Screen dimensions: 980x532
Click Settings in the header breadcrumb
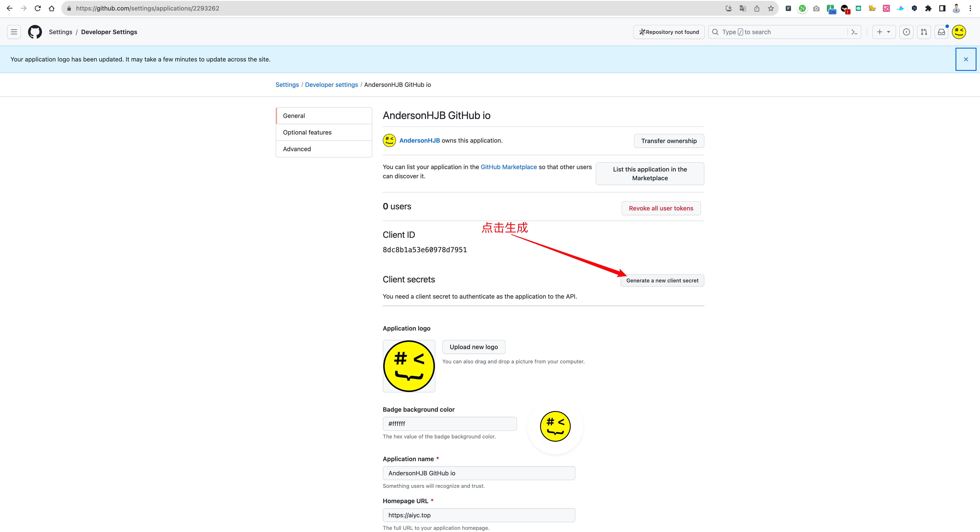[61, 32]
